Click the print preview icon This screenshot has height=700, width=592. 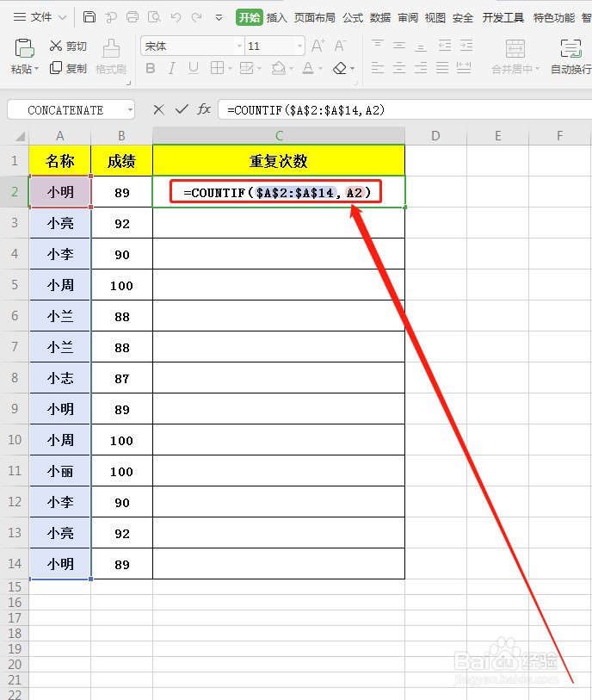click(154, 17)
